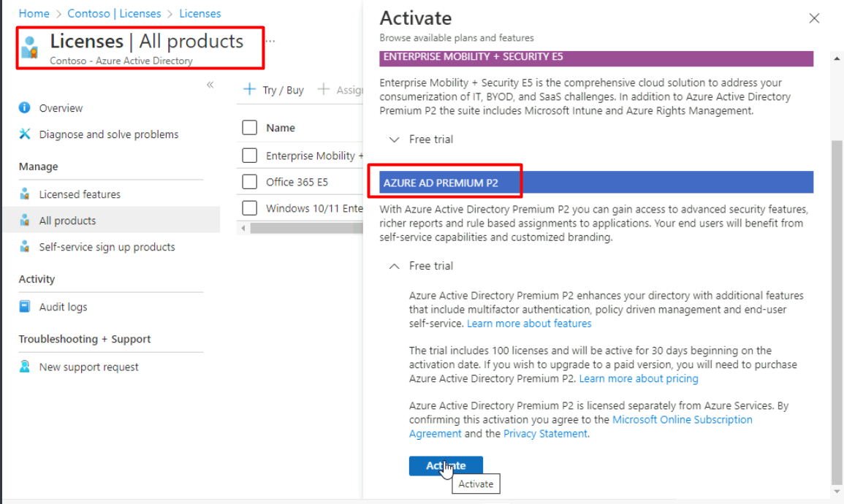Go to Home in breadcrumb

click(x=34, y=13)
